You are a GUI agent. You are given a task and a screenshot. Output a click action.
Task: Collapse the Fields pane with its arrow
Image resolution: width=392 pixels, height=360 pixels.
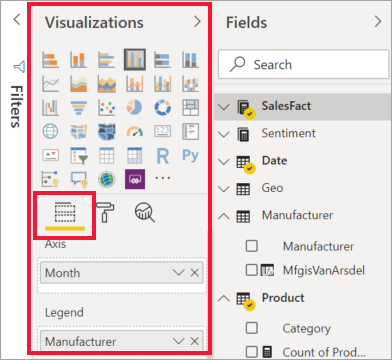[x=378, y=22]
